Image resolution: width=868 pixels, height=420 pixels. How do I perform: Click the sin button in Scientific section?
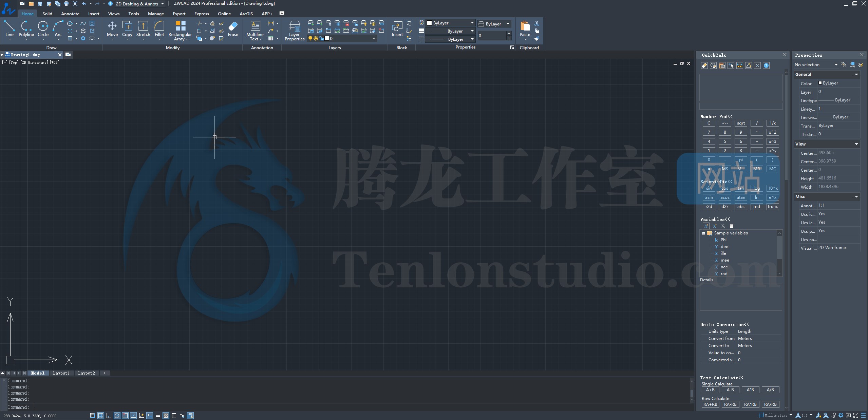[709, 188]
